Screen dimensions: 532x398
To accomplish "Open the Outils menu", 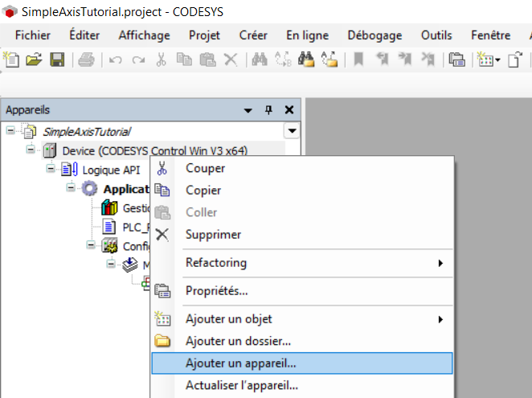I will 436,35.
